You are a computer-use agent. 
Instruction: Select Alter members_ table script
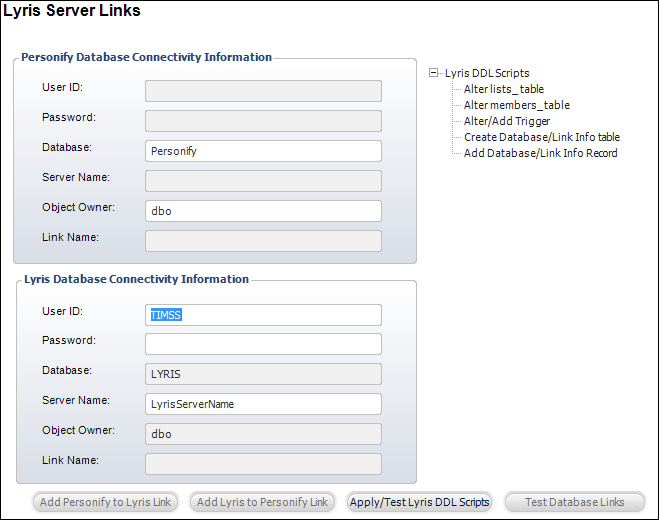point(517,105)
